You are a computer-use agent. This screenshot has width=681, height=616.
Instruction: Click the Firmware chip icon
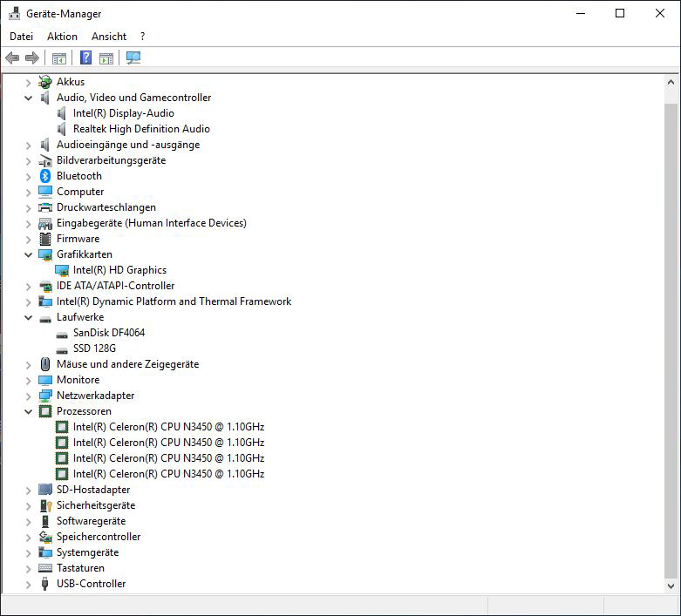(45, 239)
